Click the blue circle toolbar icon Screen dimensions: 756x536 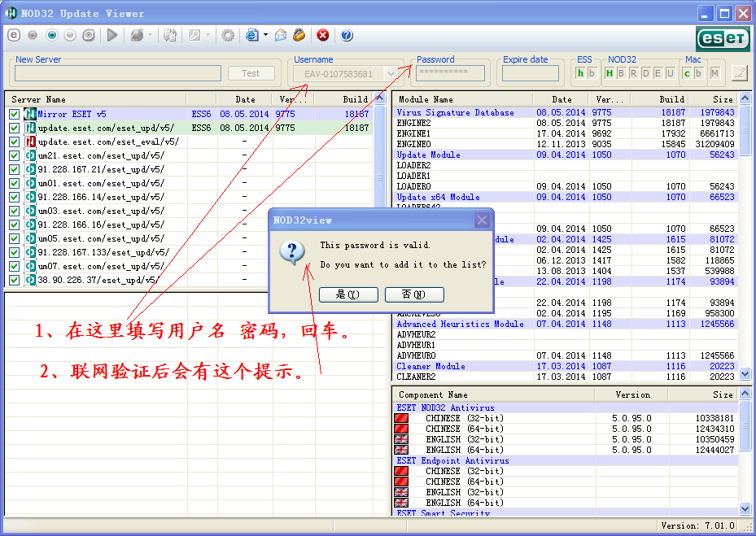point(52,35)
